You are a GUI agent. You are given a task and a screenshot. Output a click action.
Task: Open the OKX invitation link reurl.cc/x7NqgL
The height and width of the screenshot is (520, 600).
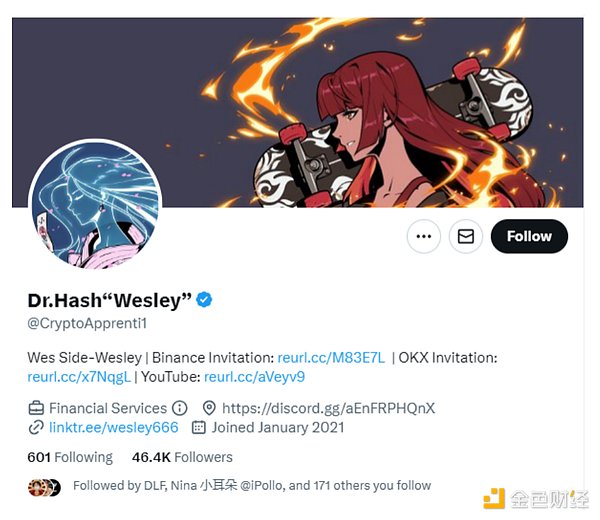point(79,377)
